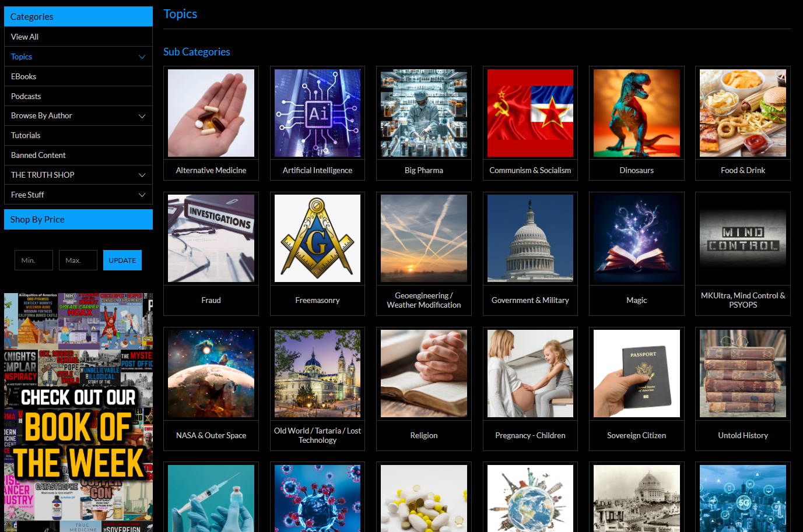
Task: Open Sovereign Citizen passport image
Action: click(x=637, y=374)
